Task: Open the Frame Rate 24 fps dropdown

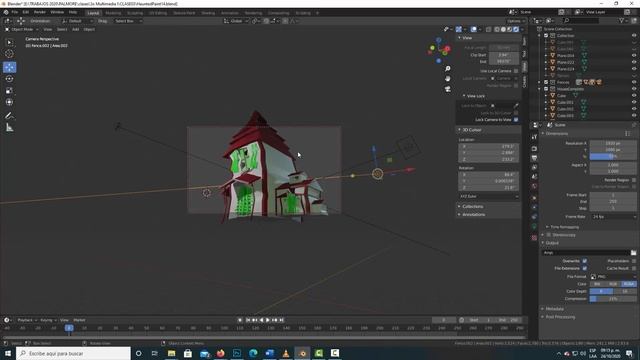Action: click(x=613, y=217)
